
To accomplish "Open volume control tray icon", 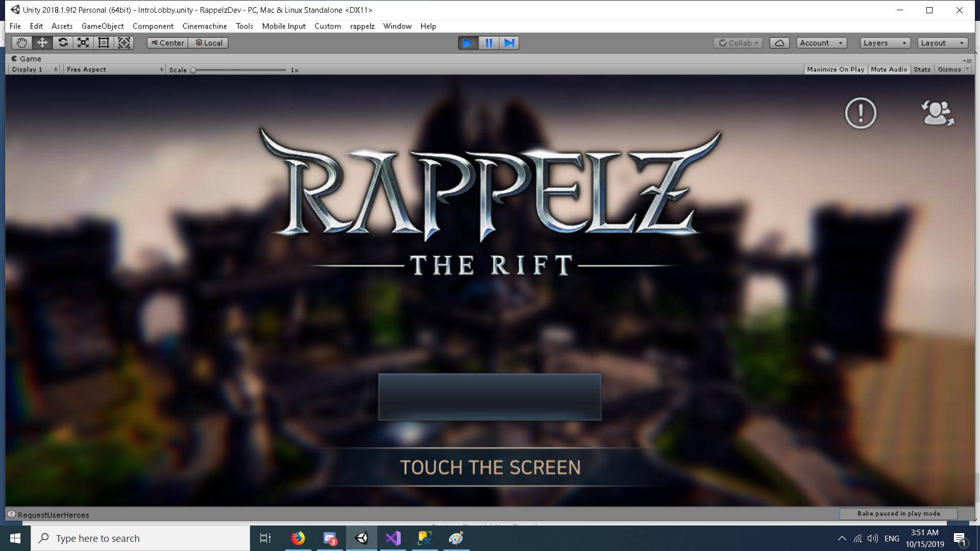I will click(x=873, y=538).
